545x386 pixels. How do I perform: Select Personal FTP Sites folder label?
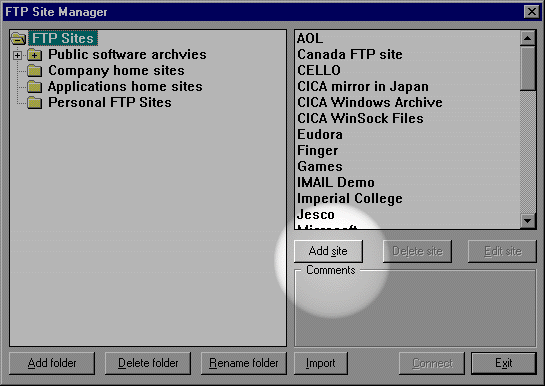110,102
